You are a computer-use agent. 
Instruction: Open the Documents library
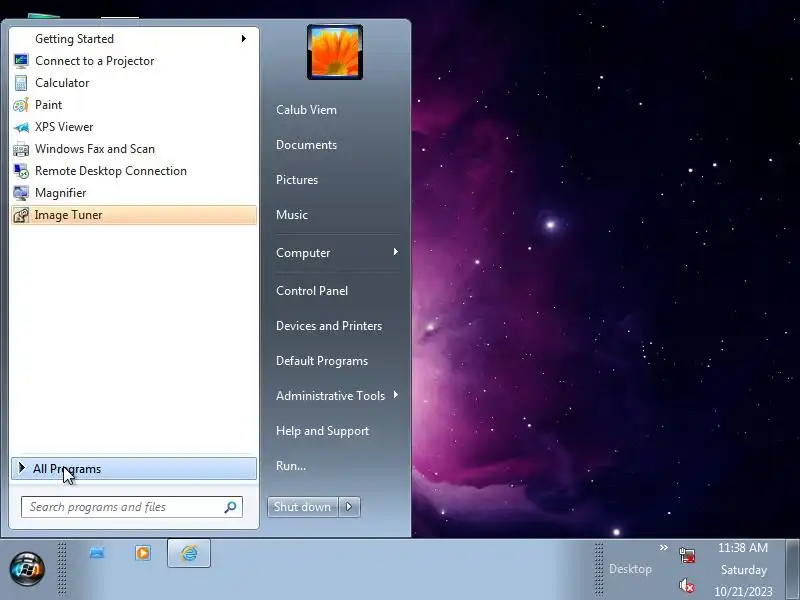pyautogui.click(x=306, y=145)
